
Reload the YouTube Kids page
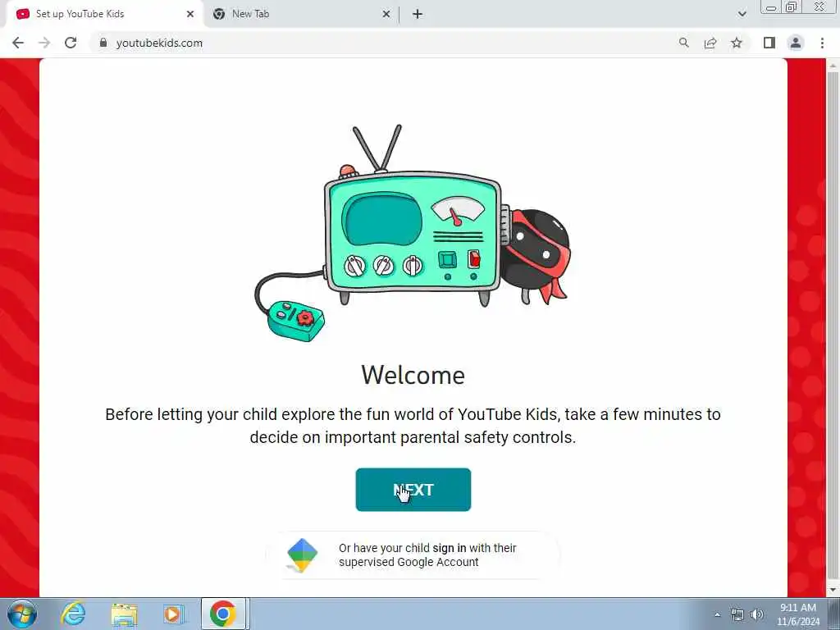pyautogui.click(x=71, y=43)
